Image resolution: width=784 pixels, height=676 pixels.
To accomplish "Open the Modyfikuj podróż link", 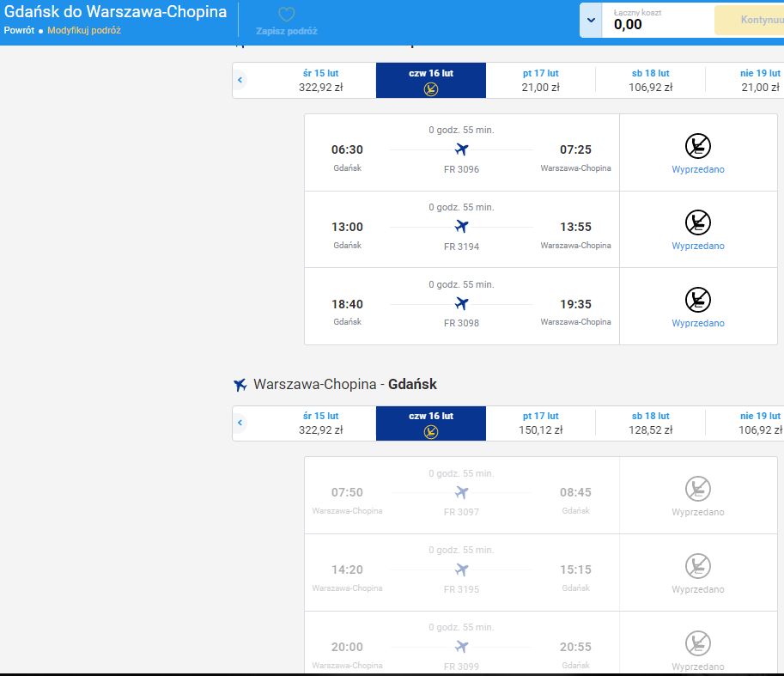I will (x=84, y=30).
